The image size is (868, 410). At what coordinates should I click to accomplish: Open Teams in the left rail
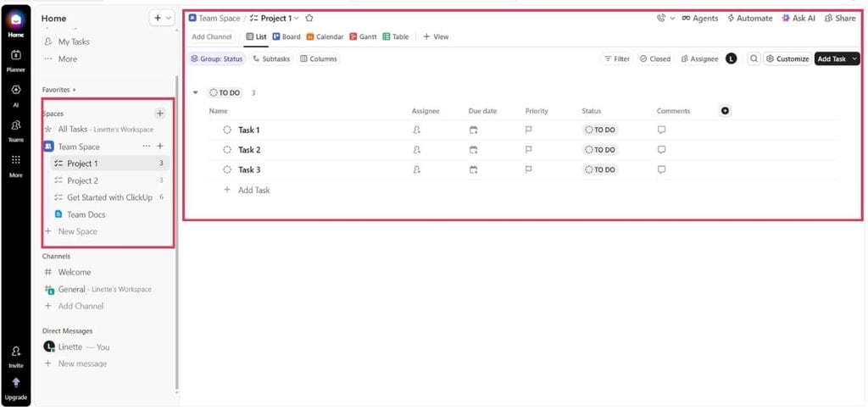pos(15,130)
